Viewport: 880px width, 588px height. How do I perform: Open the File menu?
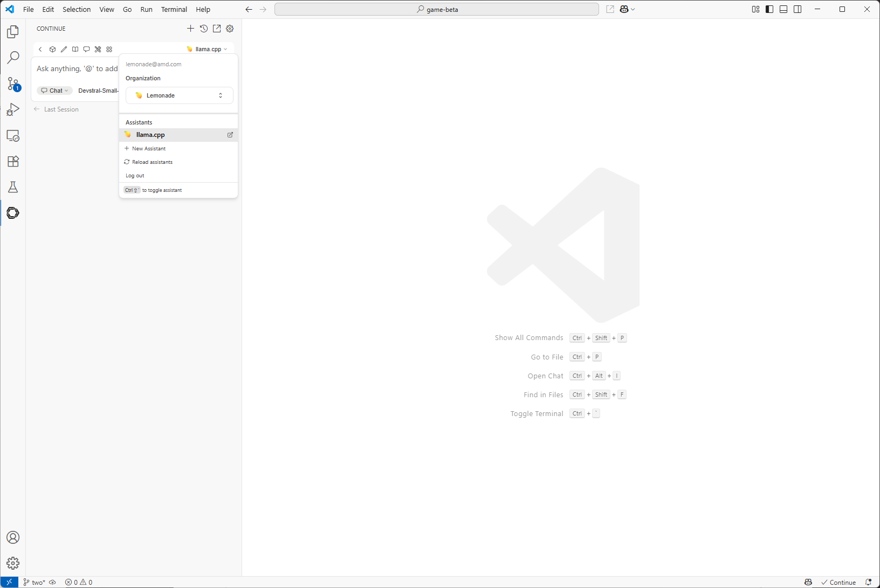[29, 9]
